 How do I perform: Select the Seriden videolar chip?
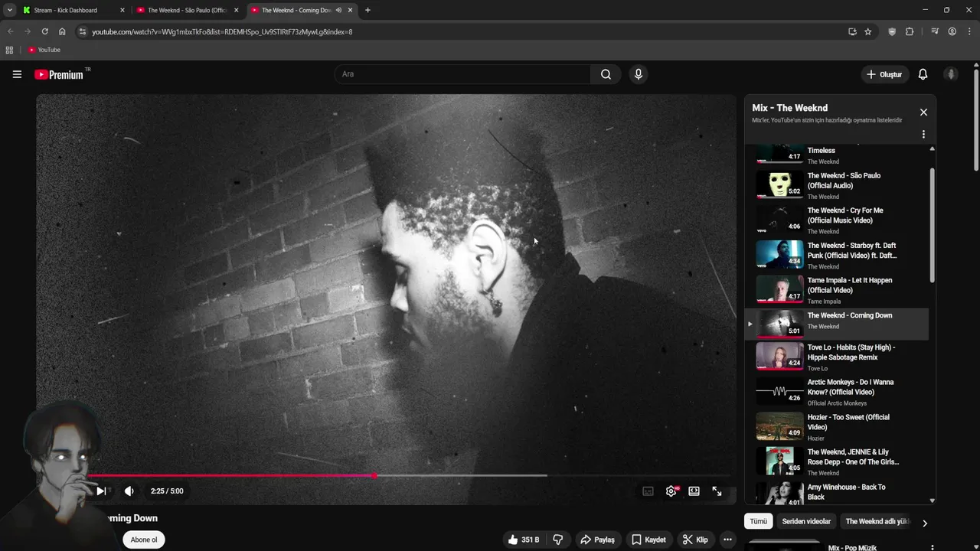pyautogui.click(x=806, y=521)
